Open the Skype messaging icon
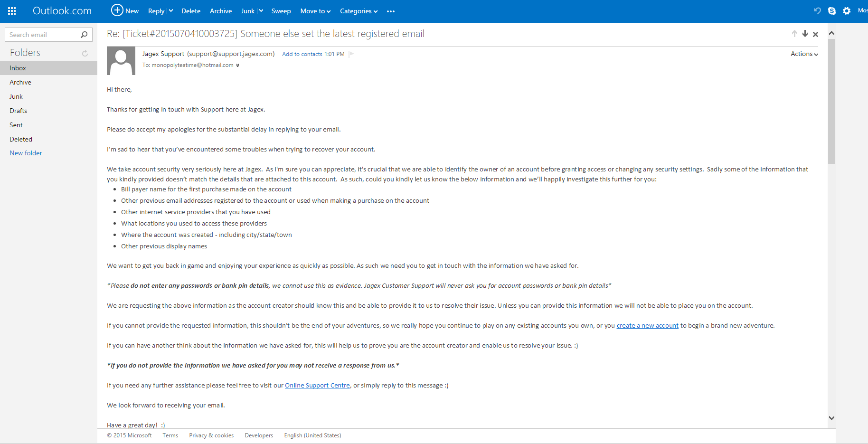Image resolution: width=868 pixels, height=444 pixels. (832, 10)
